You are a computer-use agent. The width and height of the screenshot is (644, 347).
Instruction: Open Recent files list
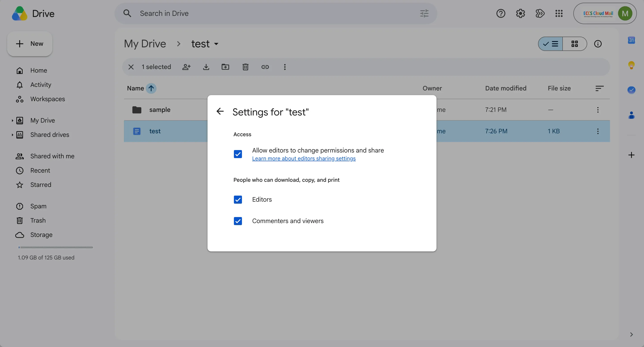point(40,170)
